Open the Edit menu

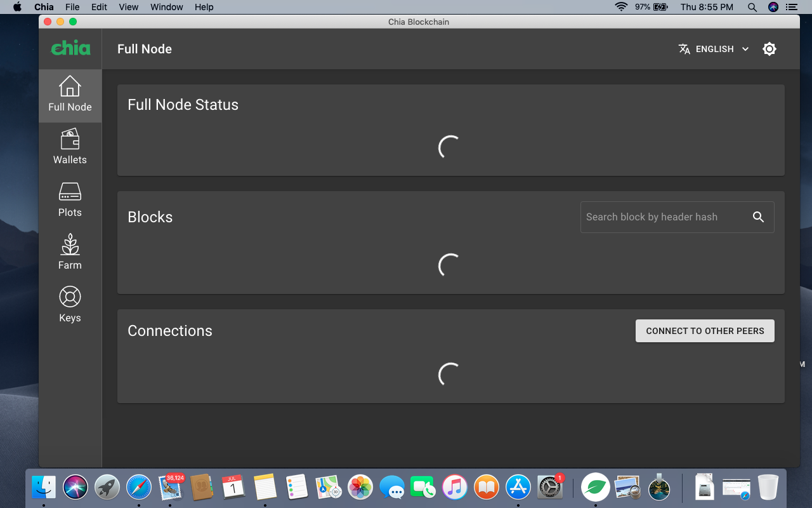[x=99, y=7]
